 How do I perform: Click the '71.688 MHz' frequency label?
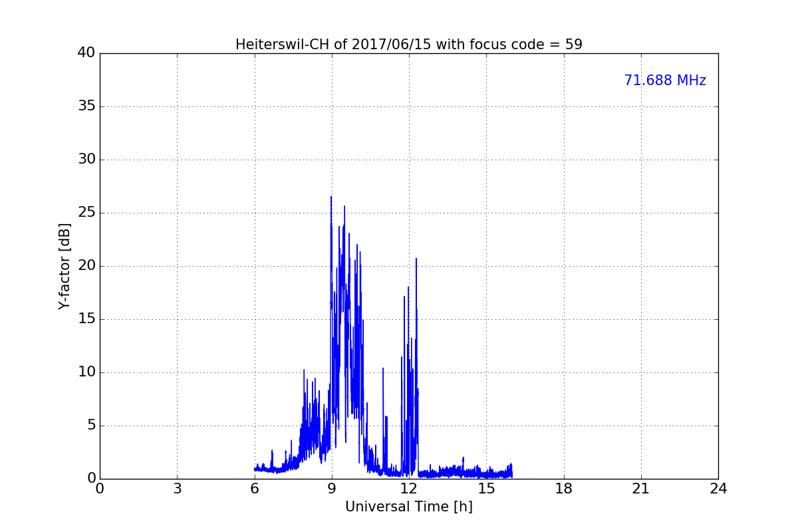point(665,80)
